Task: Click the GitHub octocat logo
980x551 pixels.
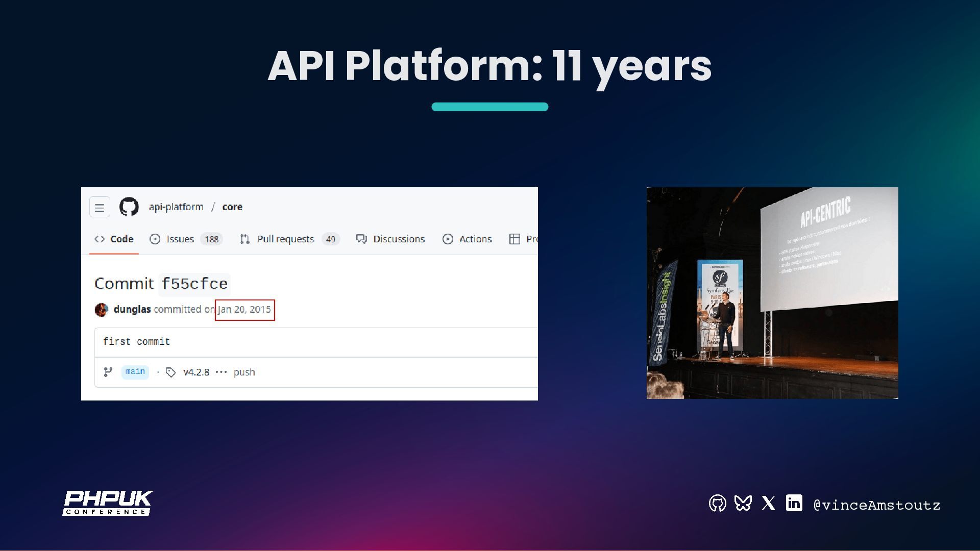Action: coord(129,207)
